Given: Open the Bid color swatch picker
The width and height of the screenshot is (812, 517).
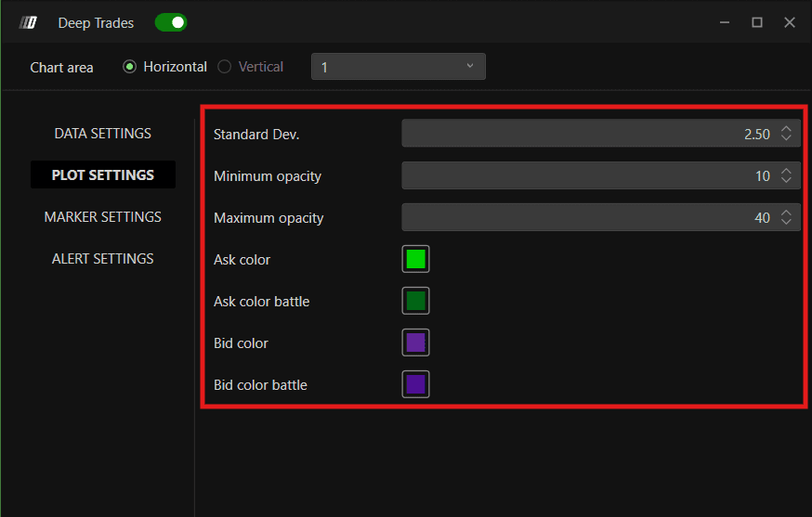Looking at the screenshot, I should (416, 343).
